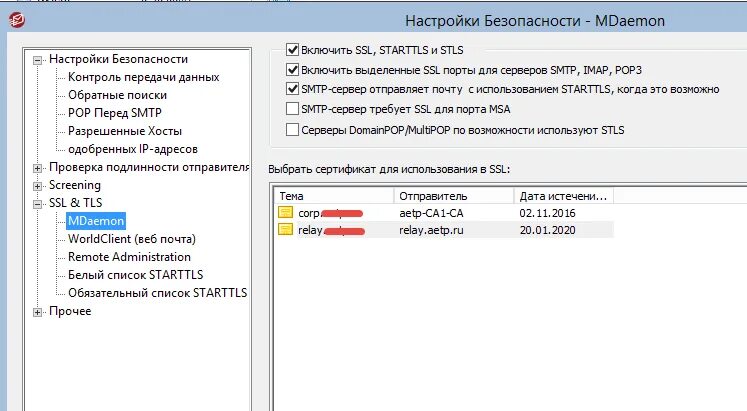Enable 'SMTP-сервер требует SSL для порта MSA'
747x411 pixels.
pos(292,109)
